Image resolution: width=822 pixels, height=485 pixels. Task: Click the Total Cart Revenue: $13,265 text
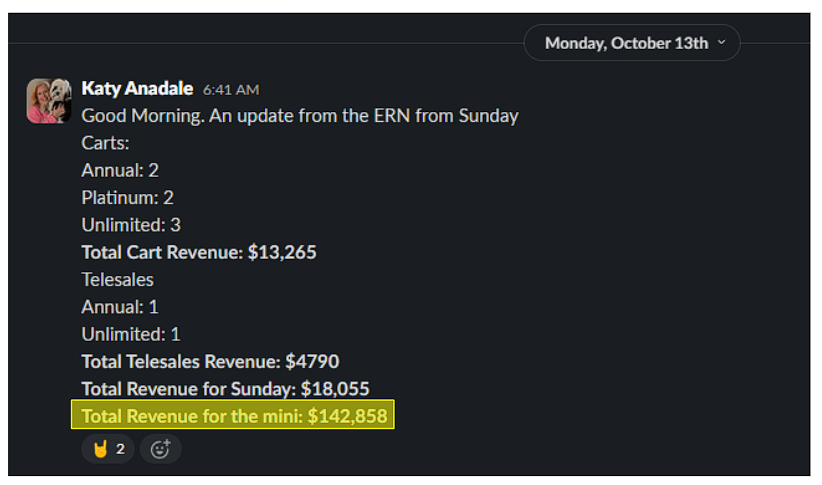tap(199, 252)
